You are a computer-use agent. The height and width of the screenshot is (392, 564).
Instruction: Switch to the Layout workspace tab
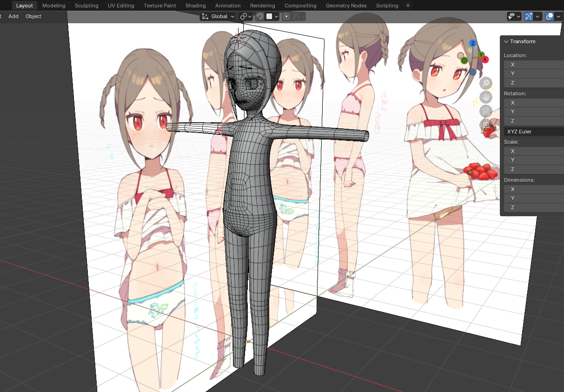click(25, 6)
